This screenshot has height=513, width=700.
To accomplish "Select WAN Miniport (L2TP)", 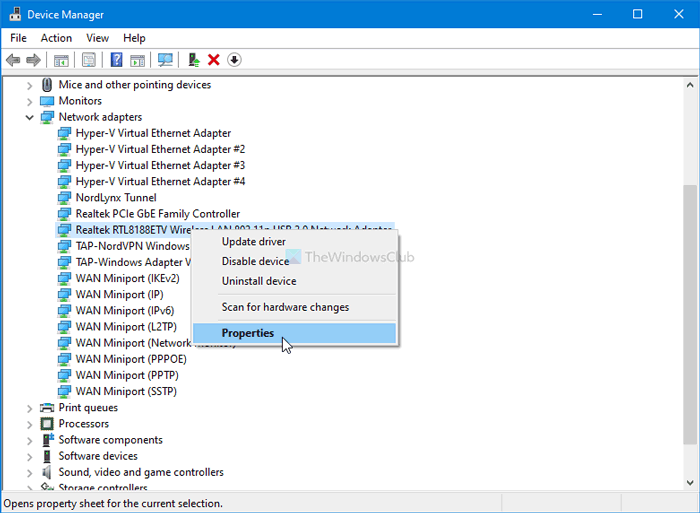I will (x=126, y=326).
